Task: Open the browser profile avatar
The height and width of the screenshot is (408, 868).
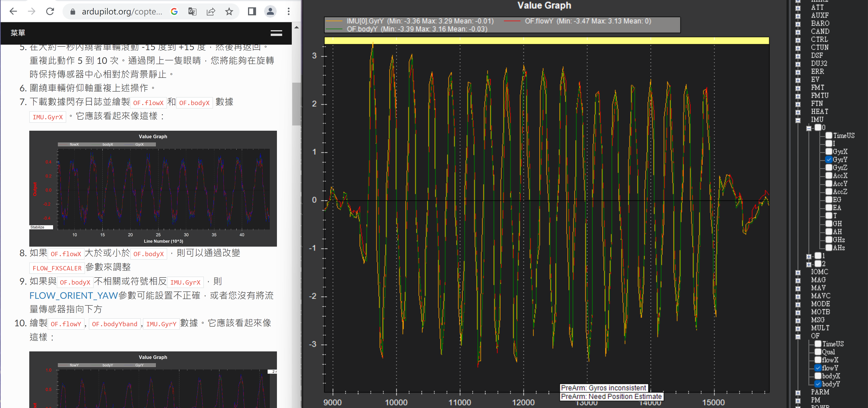Action: pyautogui.click(x=270, y=11)
